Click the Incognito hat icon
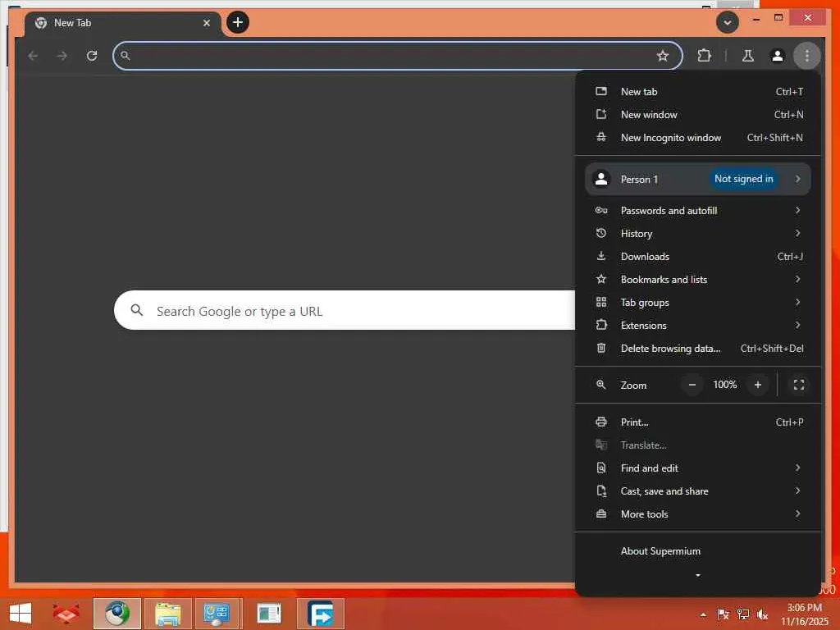Viewport: 840px width, 630px height. pos(601,137)
